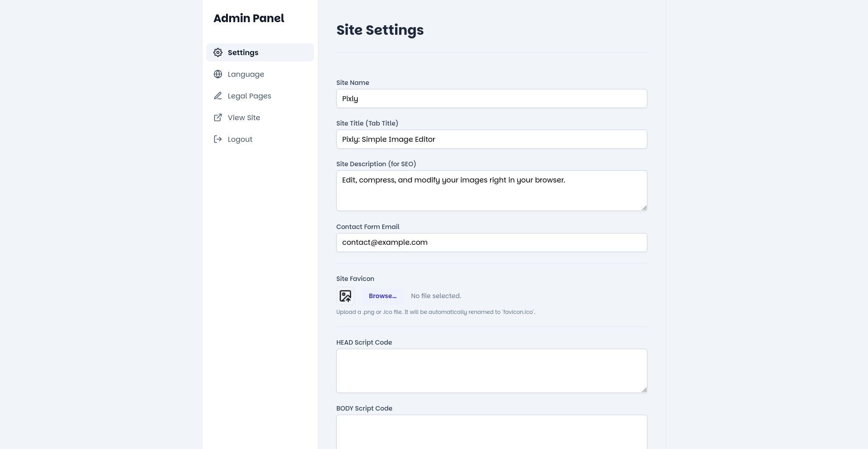This screenshot has height=449, width=868.
Task: Click the favicon image upload preview icon
Action: coord(345,296)
